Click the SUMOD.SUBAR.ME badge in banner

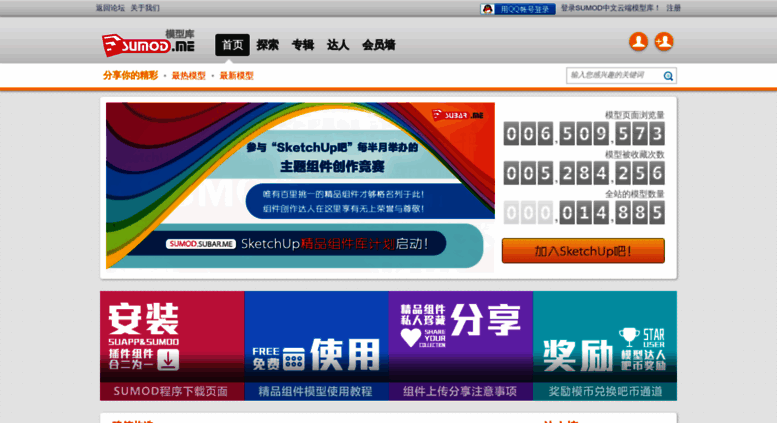(201, 244)
